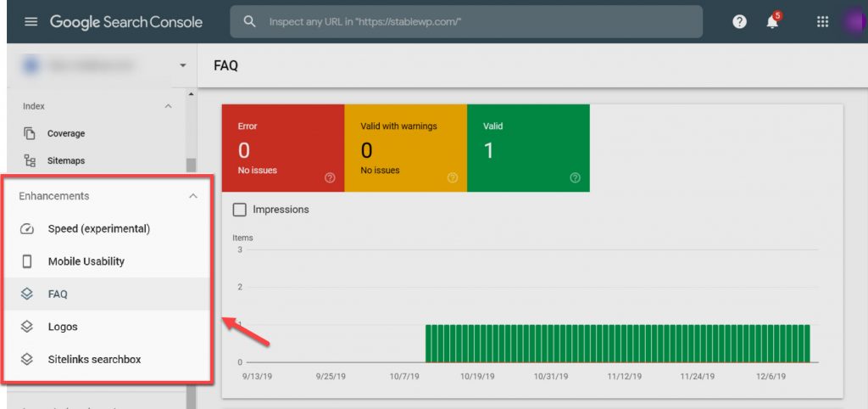
Task: Collapse the Enhancements section chevron
Action: point(192,196)
